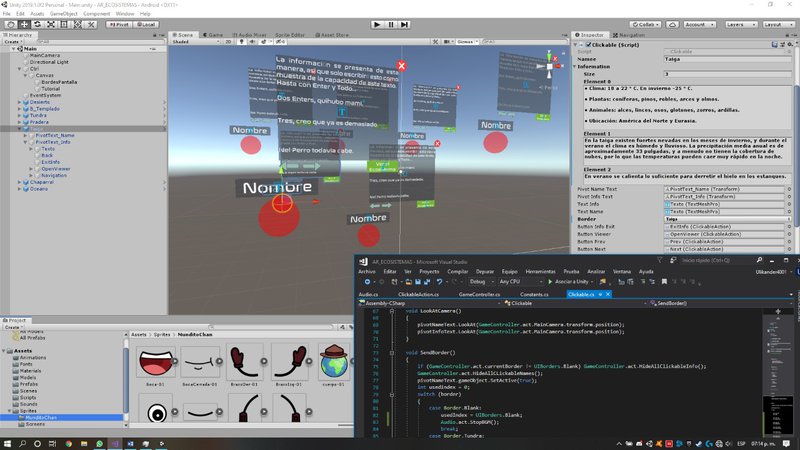The width and height of the screenshot is (800, 450).
Task: Click the Collab button
Action: (645, 23)
